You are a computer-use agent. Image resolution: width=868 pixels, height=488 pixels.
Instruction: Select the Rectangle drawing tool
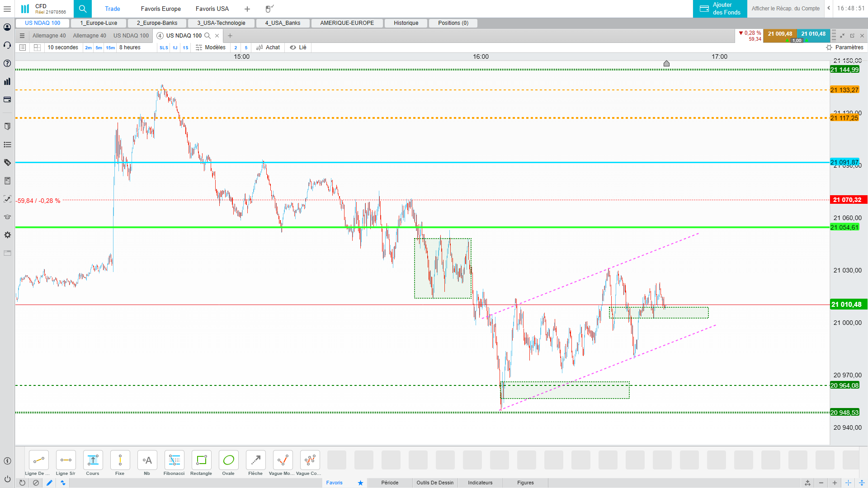coord(201,460)
